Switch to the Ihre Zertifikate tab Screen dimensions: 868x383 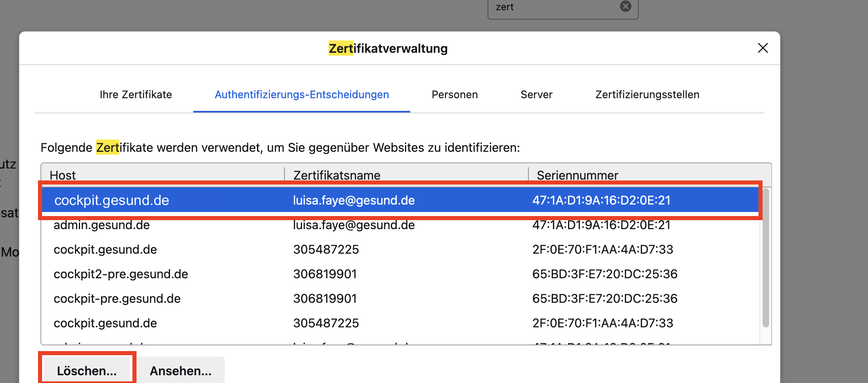tap(136, 95)
